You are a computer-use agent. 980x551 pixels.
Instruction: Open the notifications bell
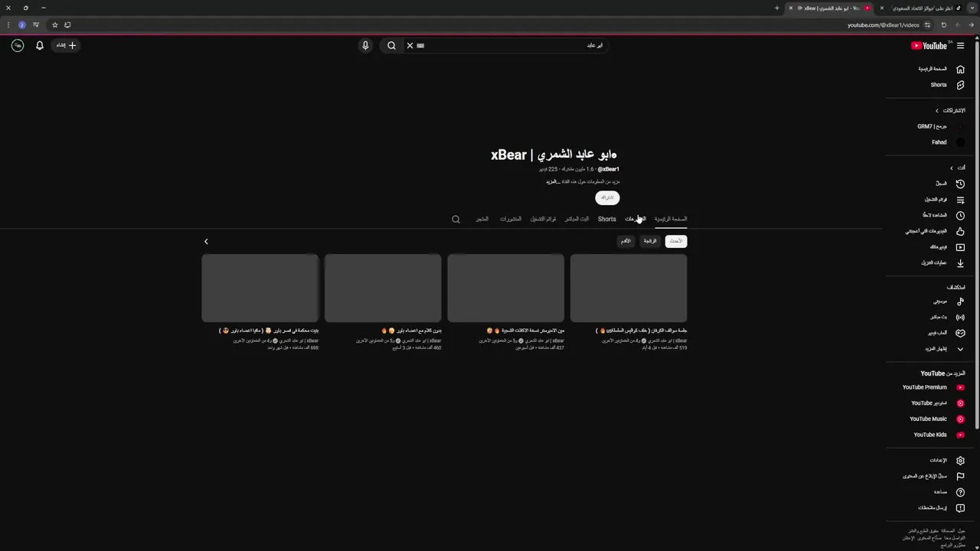(40, 46)
